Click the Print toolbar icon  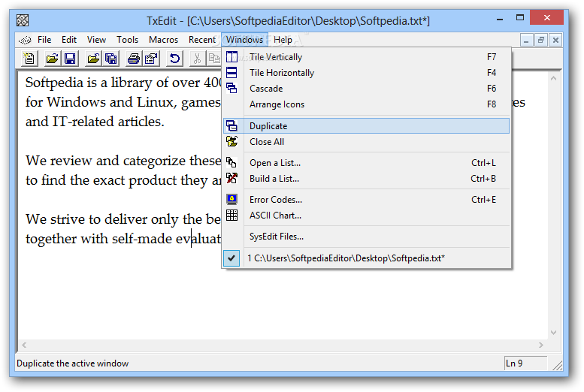134,59
